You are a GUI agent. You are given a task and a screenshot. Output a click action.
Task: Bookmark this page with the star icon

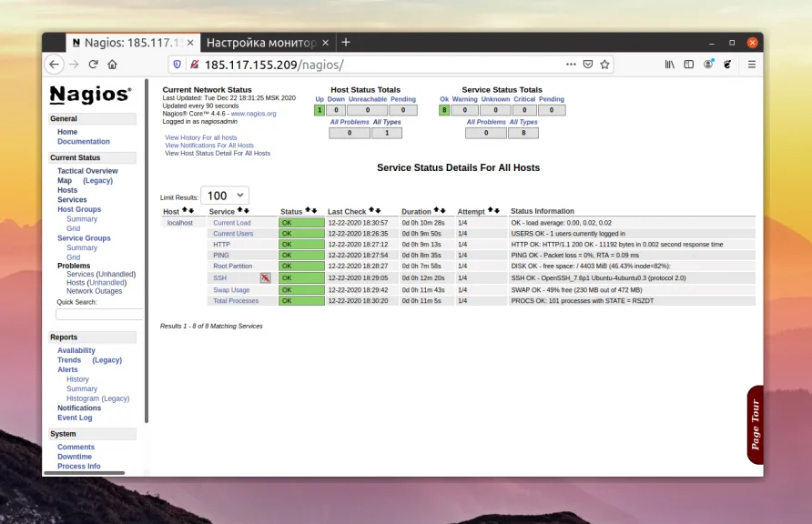pos(605,65)
